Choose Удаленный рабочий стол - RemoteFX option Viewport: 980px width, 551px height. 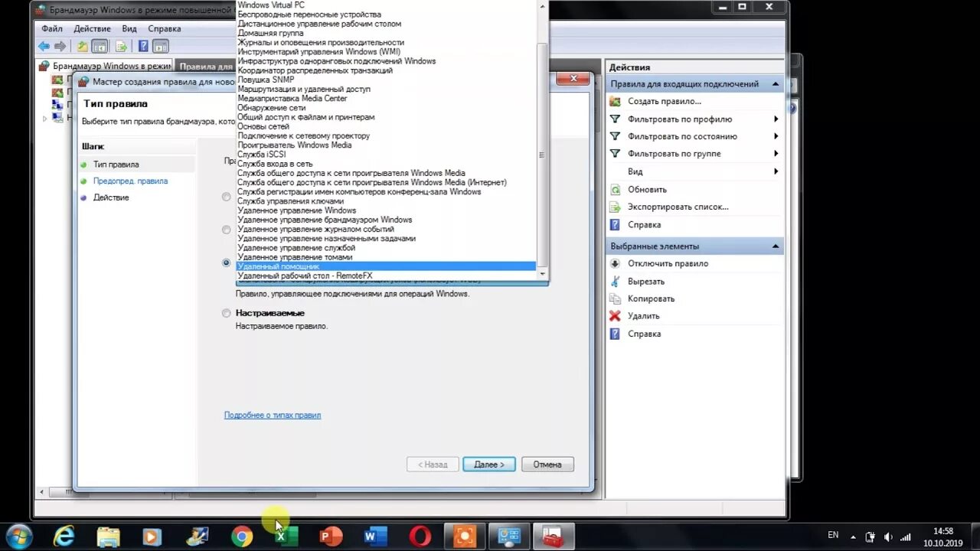[x=386, y=275]
